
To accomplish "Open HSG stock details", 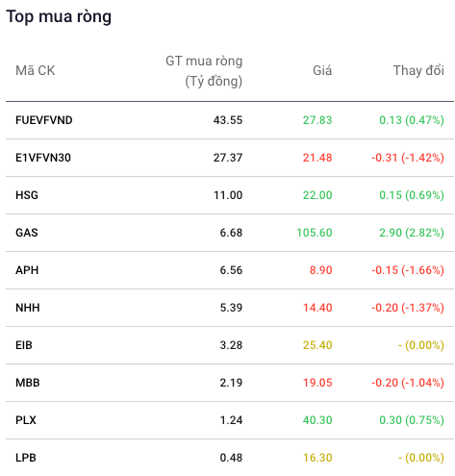I will (27, 195).
